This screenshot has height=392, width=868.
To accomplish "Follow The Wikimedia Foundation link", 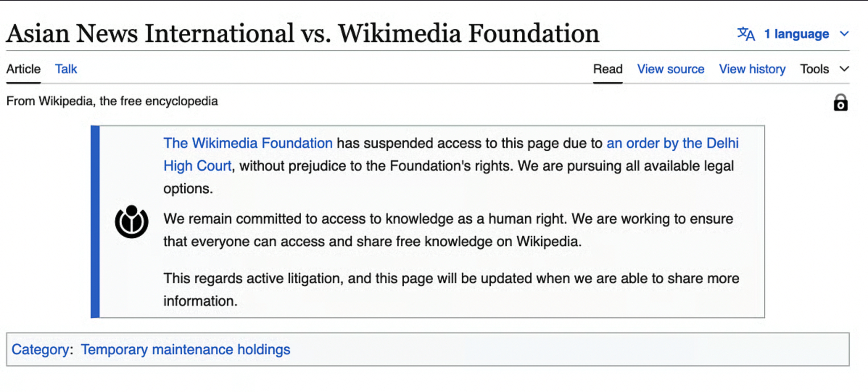I will click(248, 143).
